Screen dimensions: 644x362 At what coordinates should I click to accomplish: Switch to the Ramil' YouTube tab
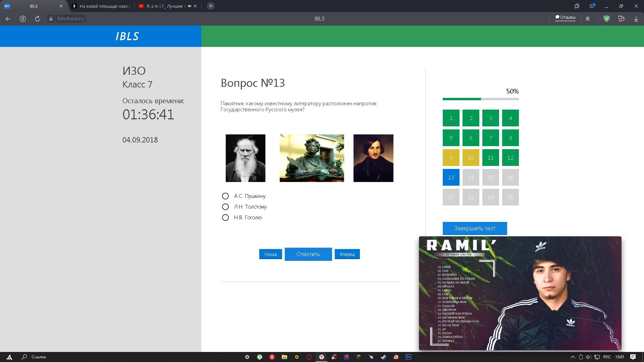click(164, 6)
